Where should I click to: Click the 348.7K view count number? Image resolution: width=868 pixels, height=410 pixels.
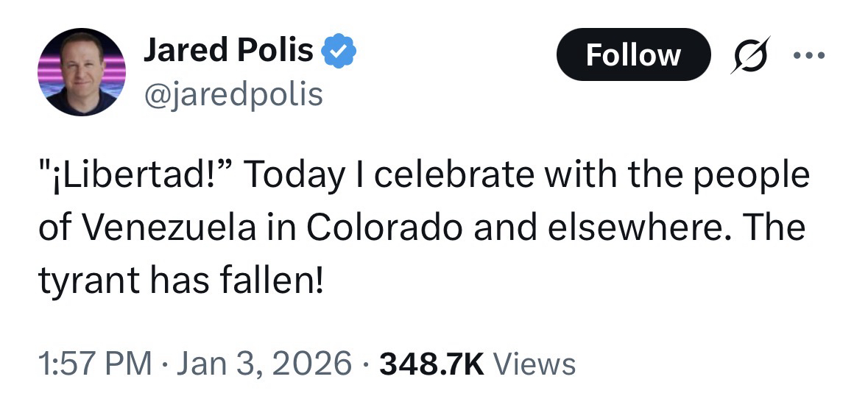point(431,363)
